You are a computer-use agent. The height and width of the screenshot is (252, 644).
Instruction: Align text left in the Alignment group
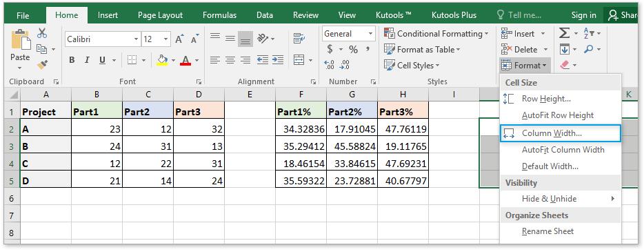pos(215,61)
